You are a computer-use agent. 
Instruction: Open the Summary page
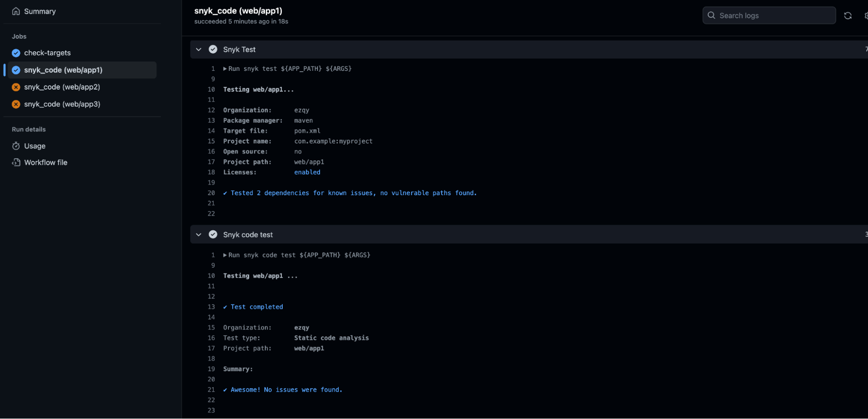click(40, 11)
